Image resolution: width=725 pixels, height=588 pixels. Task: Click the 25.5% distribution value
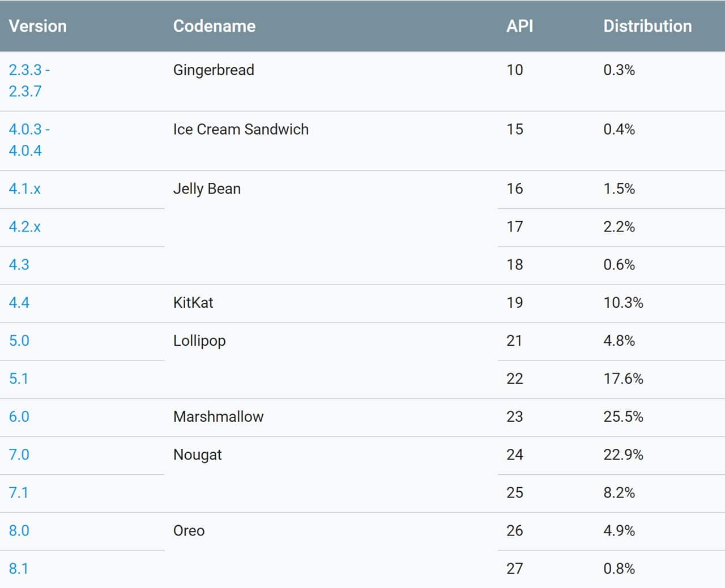[623, 416]
